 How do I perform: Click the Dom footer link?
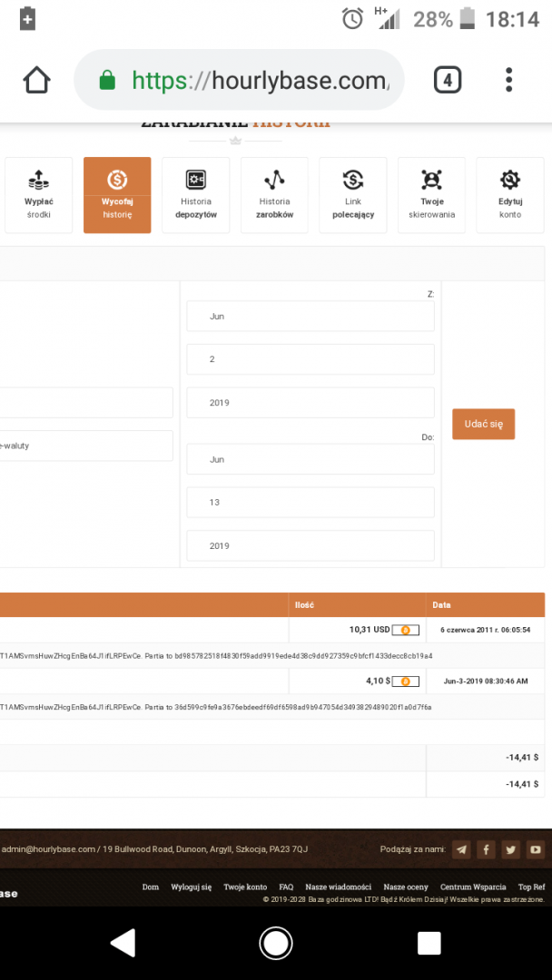[x=150, y=887]
